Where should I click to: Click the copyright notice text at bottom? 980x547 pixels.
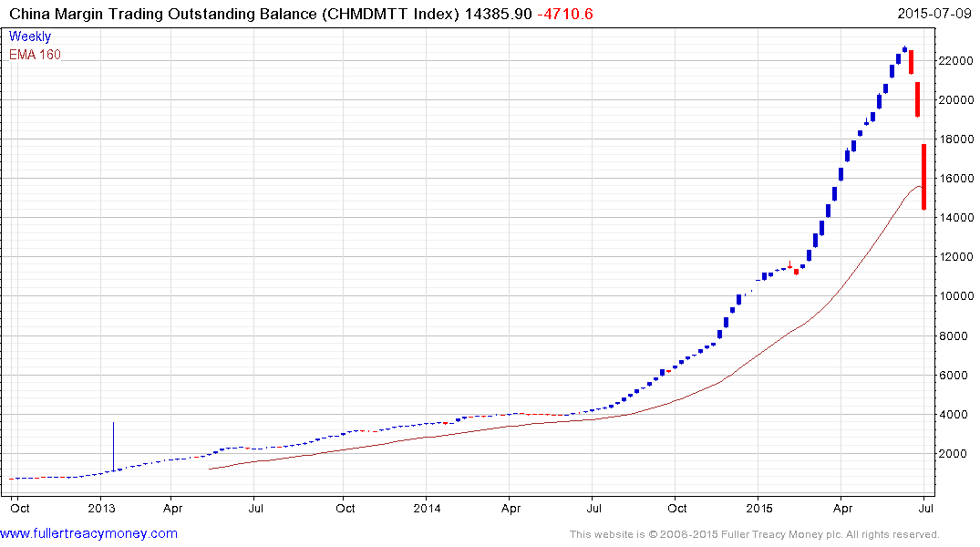tap(755, 534)
